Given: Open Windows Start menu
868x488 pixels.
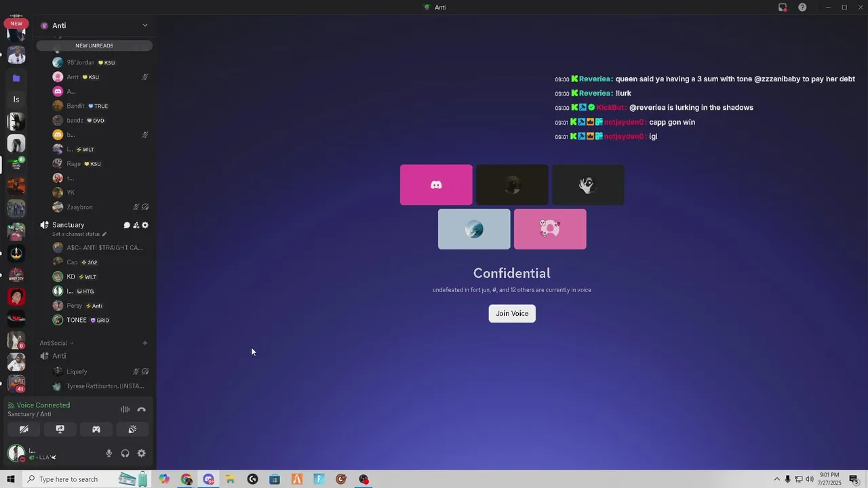Looking at the screenshot, I should click(x=11, y=479).
